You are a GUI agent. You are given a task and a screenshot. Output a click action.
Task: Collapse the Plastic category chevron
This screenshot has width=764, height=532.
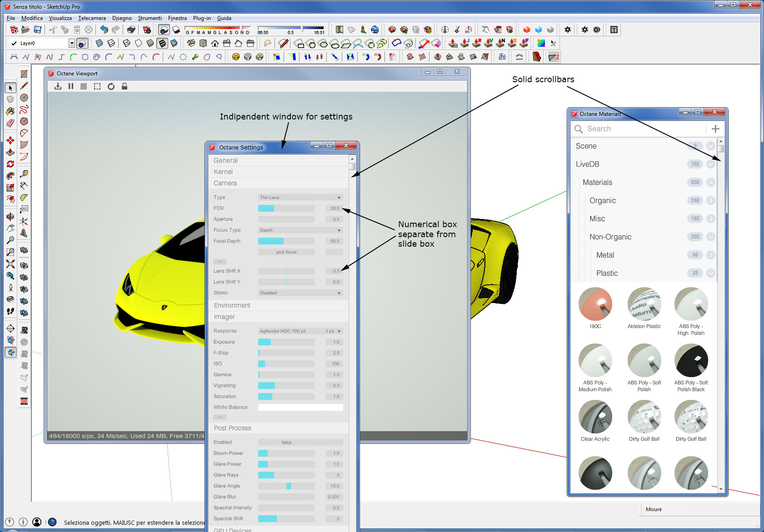[x=711, y=273]
